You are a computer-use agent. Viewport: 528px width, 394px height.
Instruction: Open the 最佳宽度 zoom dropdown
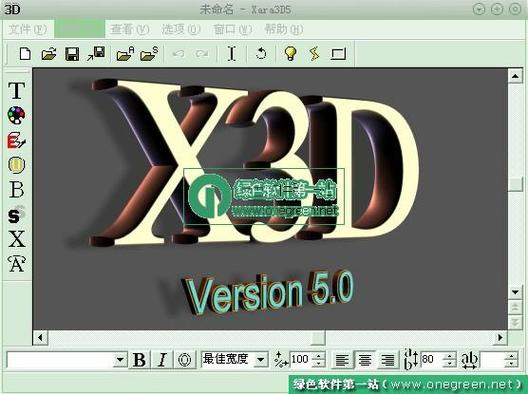click(260, 360)
